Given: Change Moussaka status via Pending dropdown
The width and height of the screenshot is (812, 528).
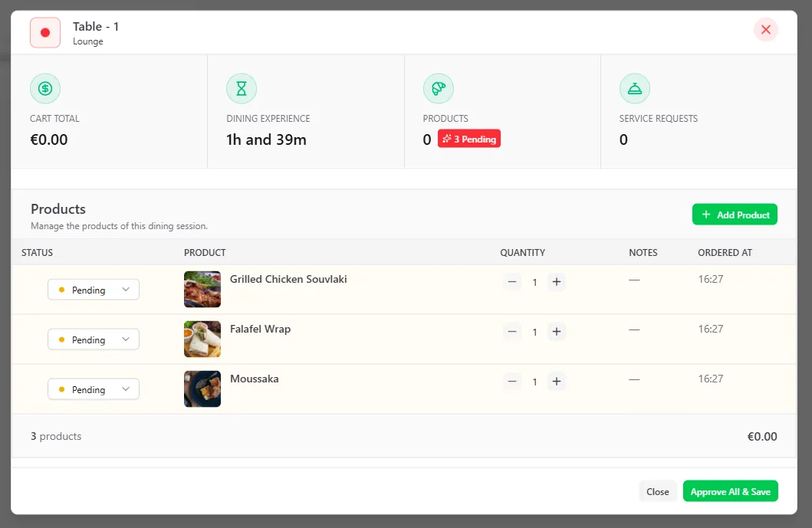Looking at the screenshot, I should (94, 390).
